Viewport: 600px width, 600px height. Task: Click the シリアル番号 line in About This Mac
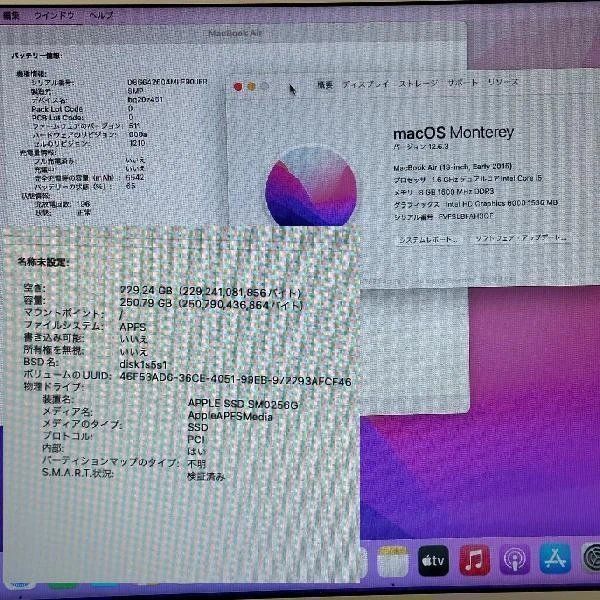click(x=444, y=217)
